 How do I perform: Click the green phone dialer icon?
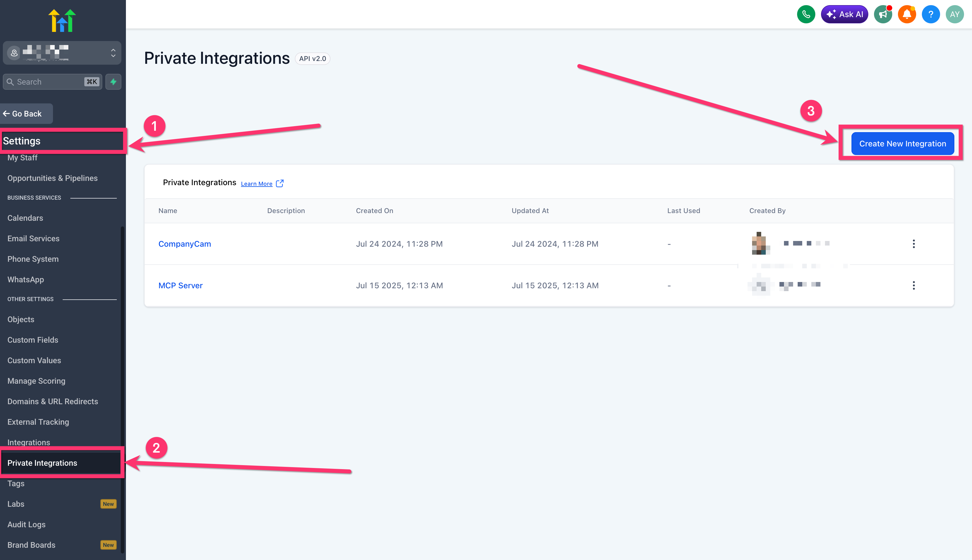pos(806,15)
